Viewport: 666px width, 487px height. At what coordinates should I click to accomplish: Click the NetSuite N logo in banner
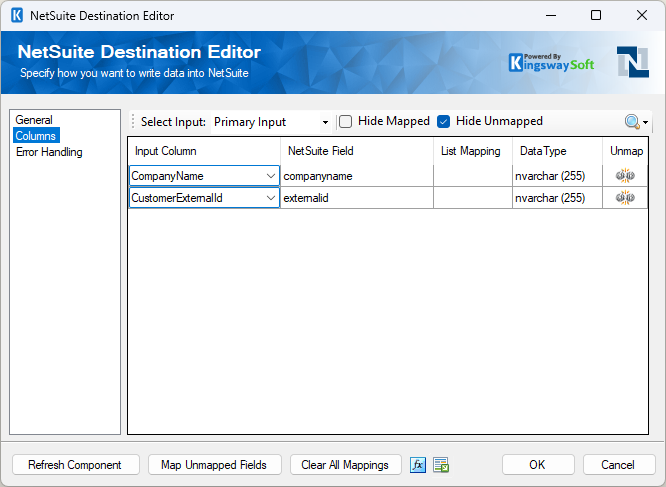click(x=632, y=62)
